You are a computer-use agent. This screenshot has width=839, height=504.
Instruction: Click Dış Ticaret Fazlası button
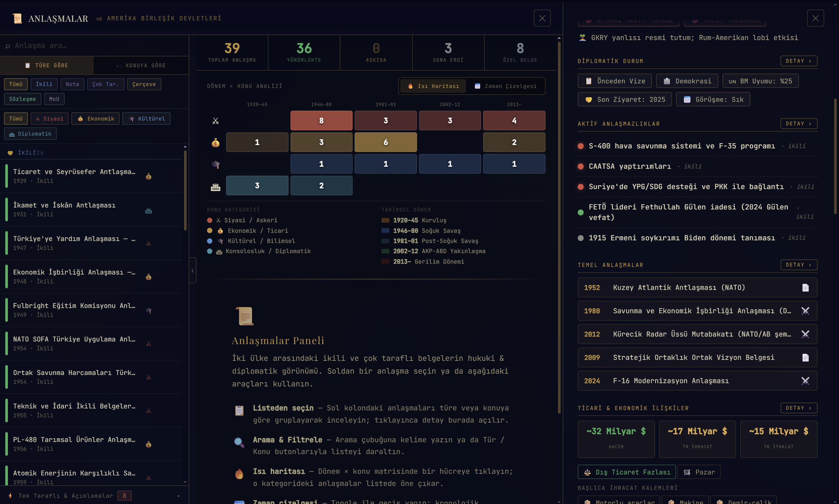click(626, 472)
